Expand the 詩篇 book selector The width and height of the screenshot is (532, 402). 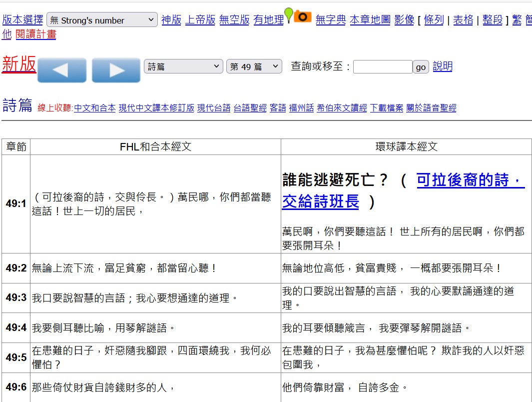(x=183, y=66)
